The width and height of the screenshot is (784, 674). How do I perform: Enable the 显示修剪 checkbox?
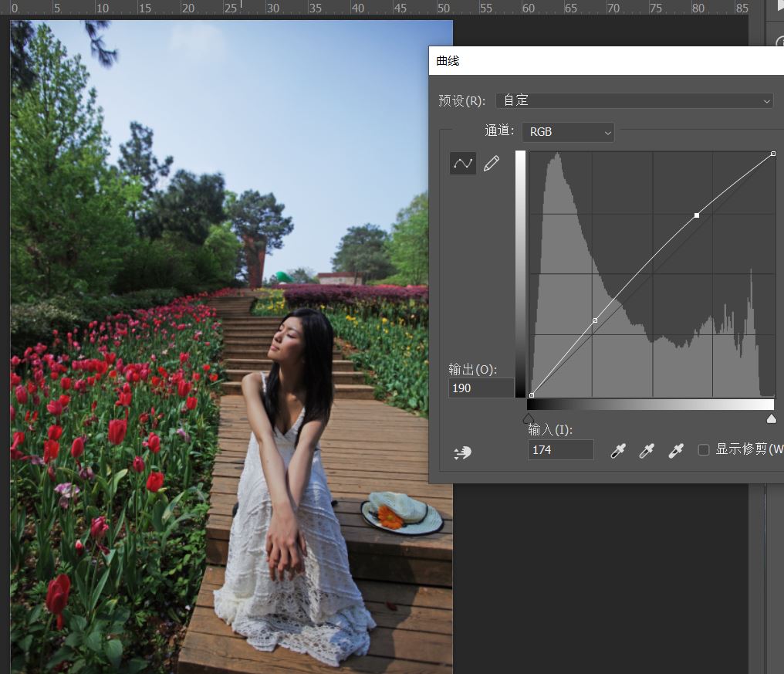[x=704, y=449]
